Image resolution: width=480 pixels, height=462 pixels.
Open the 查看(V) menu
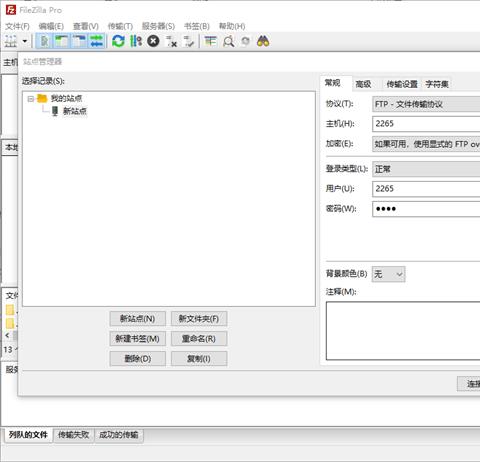tap(86, 26)
